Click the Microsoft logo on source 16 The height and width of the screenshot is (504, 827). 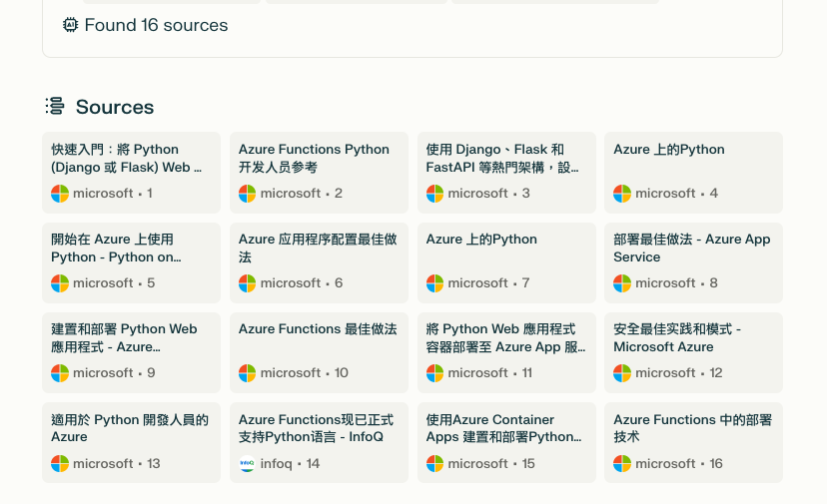[x=622, y=464]
